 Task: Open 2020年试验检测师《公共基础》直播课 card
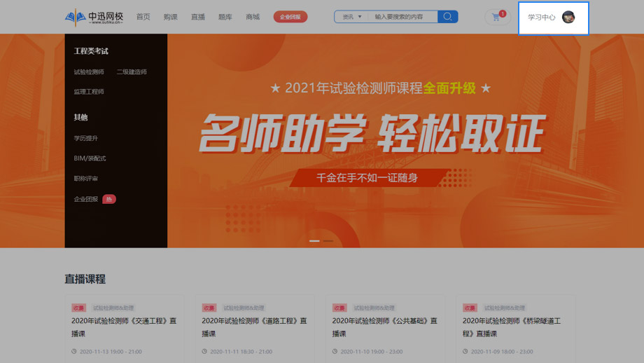(x=384, y=327)
